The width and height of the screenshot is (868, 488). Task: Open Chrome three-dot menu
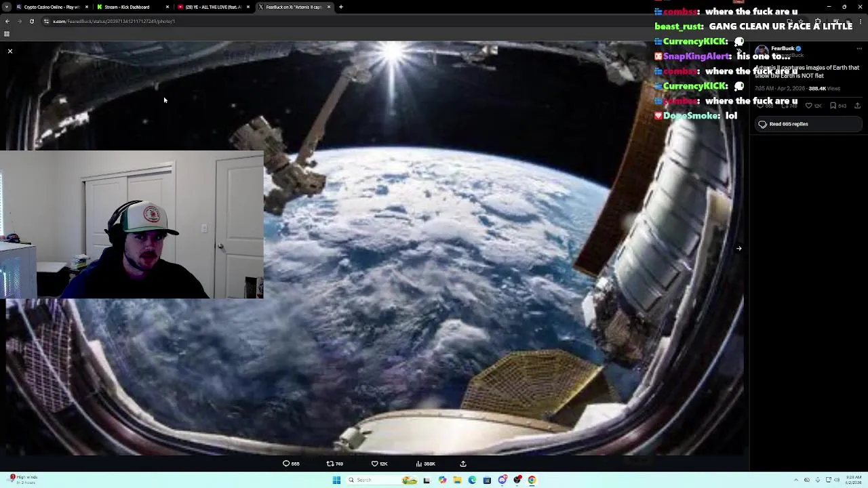click(x=861, y=21)
